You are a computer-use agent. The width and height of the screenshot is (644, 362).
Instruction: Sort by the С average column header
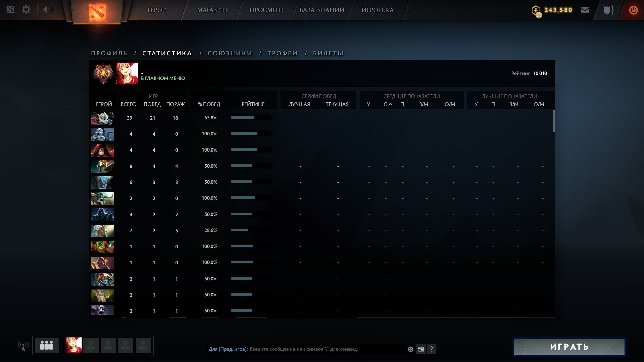coord(386,104)
